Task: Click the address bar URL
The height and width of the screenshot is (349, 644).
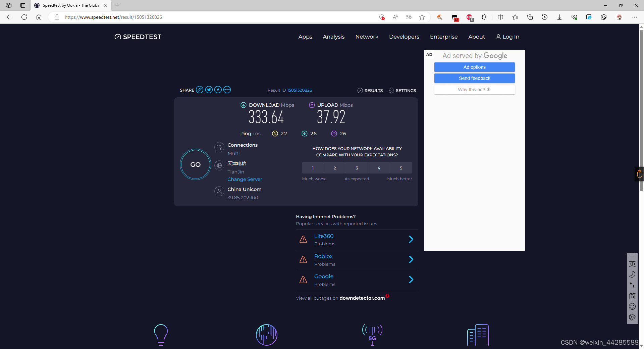Action: [113, 17]
